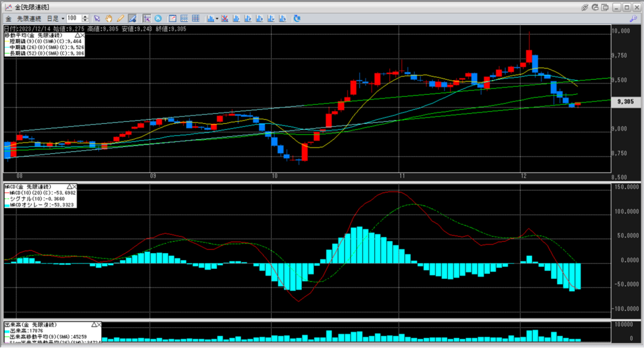Click the 先限連続 contract label

(x=28, y=18)
